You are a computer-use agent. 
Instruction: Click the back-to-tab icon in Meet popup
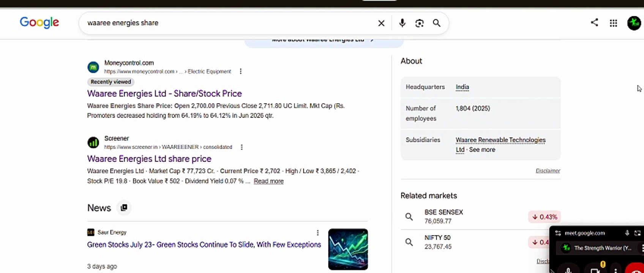click(x=637, y=233)
